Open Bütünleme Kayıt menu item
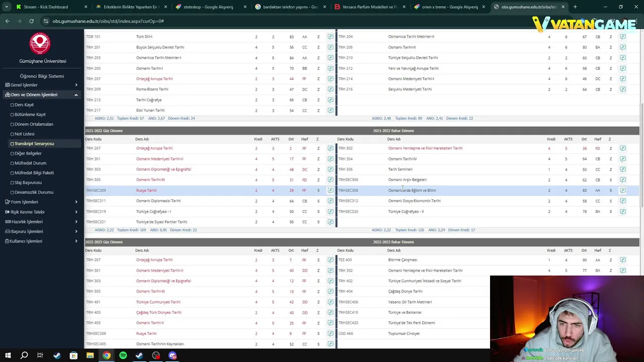 [30, 115]
